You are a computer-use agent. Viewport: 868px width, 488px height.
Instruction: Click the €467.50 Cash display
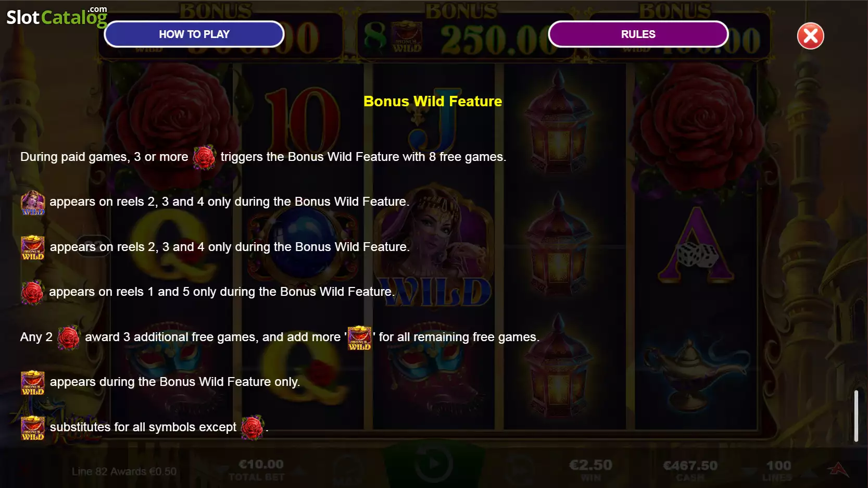click(x=690, y=470)
